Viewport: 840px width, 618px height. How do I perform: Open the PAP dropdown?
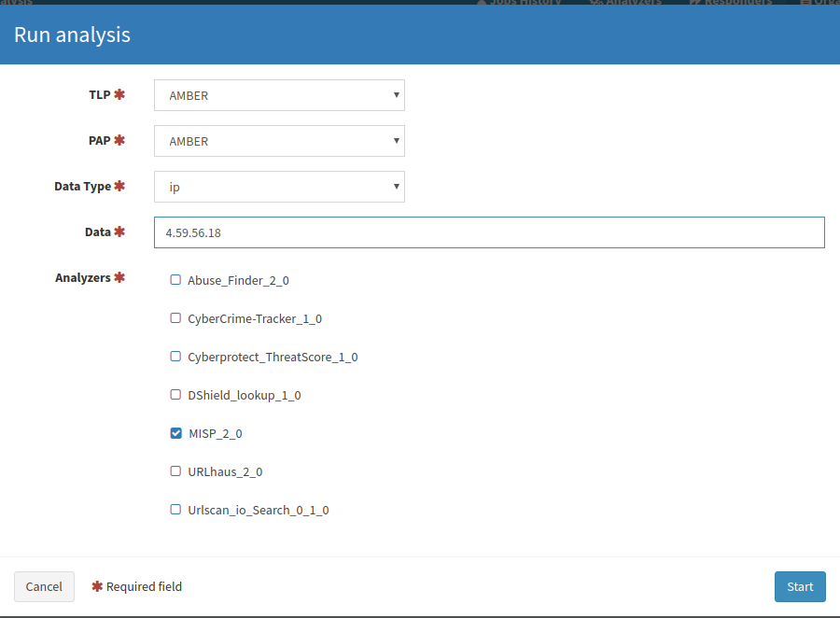point(278,141)
